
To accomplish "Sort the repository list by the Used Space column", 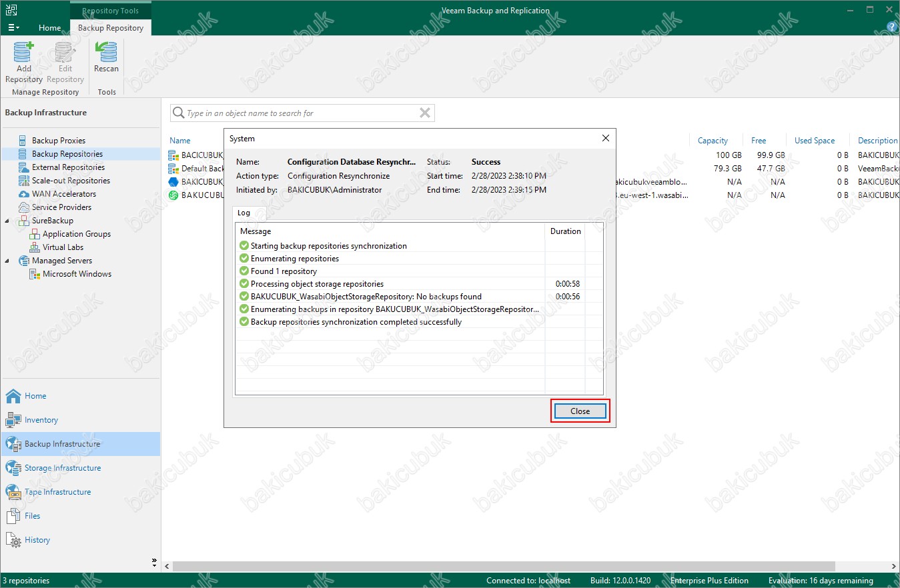I will tap(815, 141).
